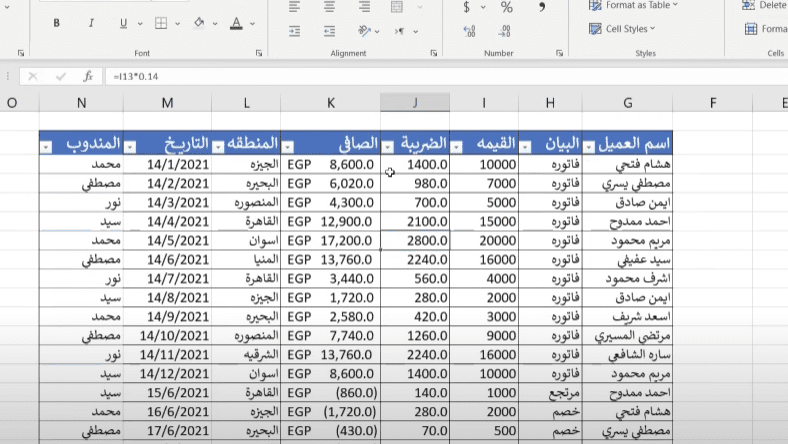Open the Borders dropdown arrow
This screenshot has height=444, width=788.
(177, 24)
